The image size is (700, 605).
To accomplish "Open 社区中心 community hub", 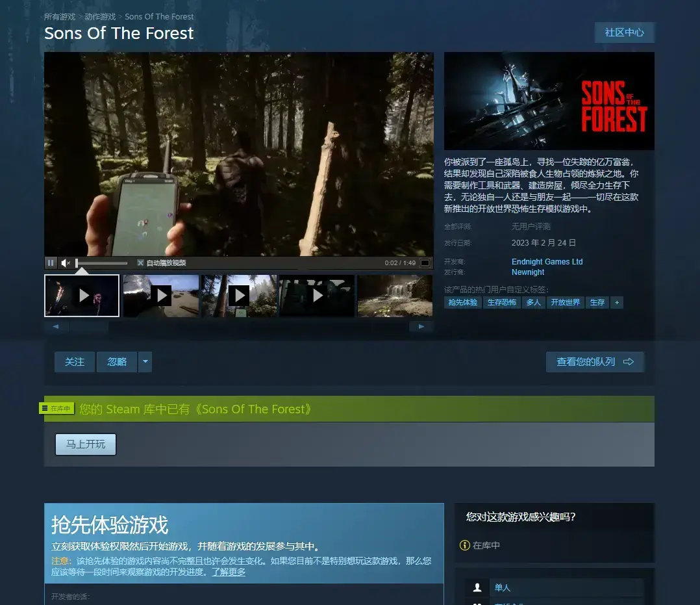I will pyautogui.click(x=624, y=32).
